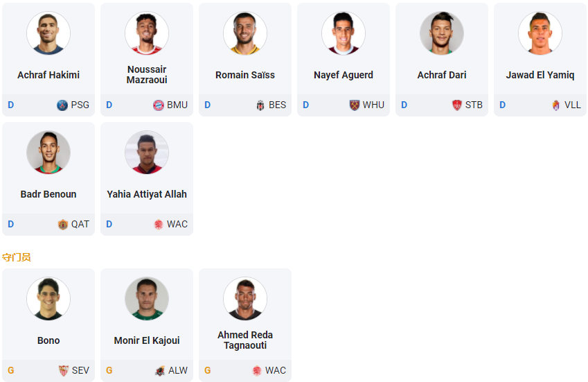588x382 pixels.
Task: Click the Besiktas BES crest icon
Action: click(x=260, y=105)
